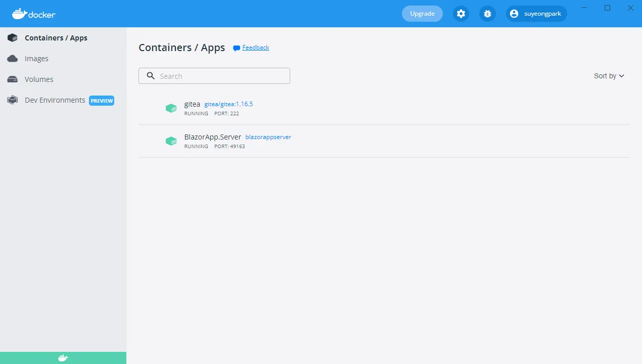
Task: Open the Images section
Action: 36,59
